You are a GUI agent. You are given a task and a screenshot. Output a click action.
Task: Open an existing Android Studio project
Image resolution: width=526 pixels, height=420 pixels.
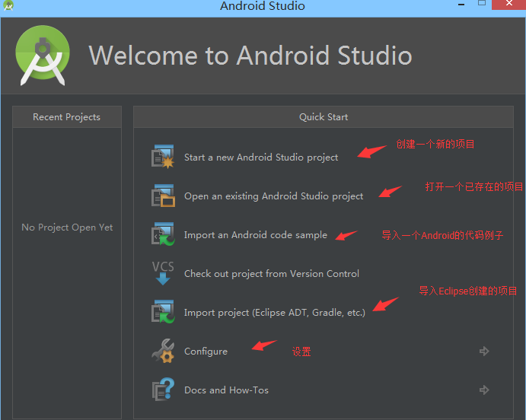click(x=274, y=196)
